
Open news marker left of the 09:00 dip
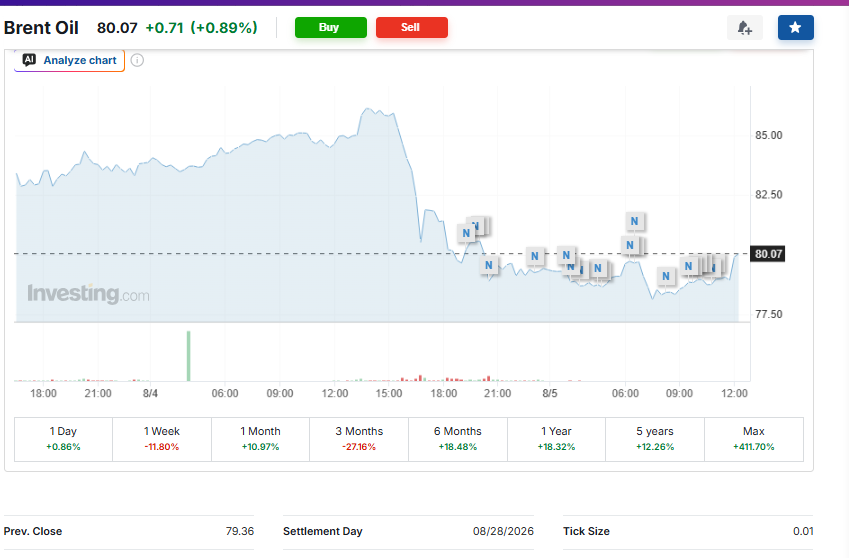point(666,277)
